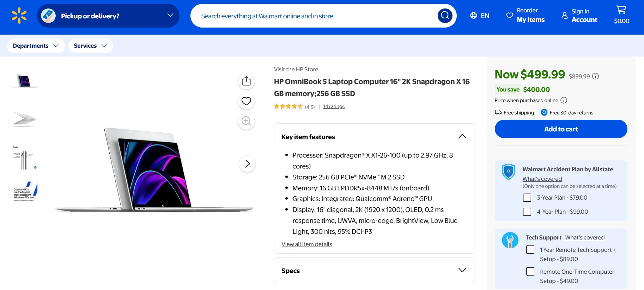The height and width of the screenshot is (290, 644).
Task: Open the Departments menu
Action: (35, 45)
